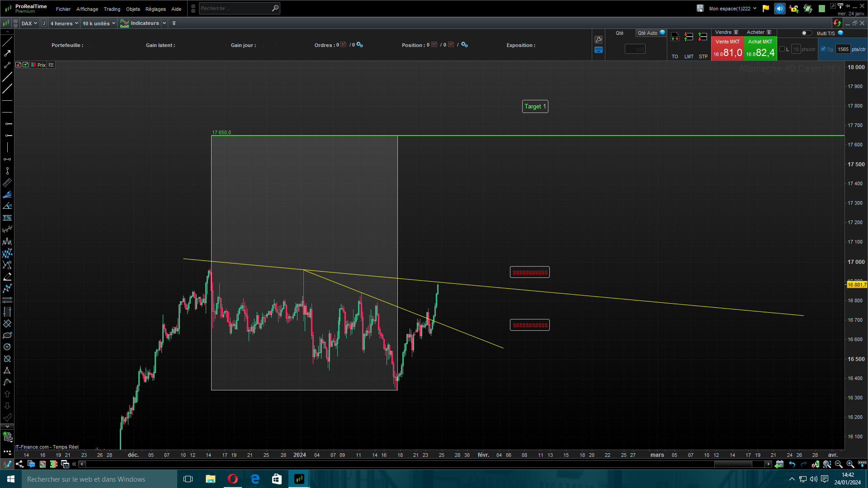
Task: Click the Recherche search field
Action: [x=235, y=9]
